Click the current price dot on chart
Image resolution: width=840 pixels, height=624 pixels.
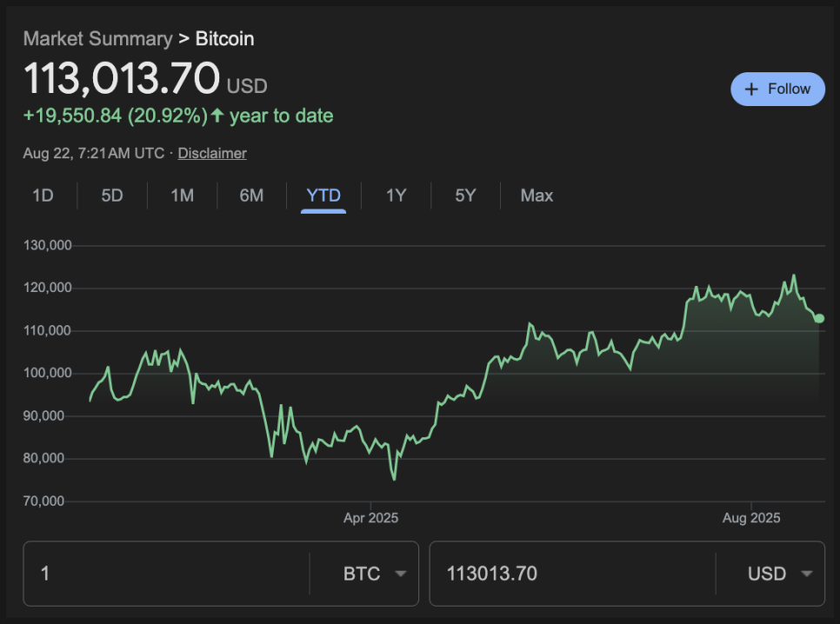pos(819,318)
